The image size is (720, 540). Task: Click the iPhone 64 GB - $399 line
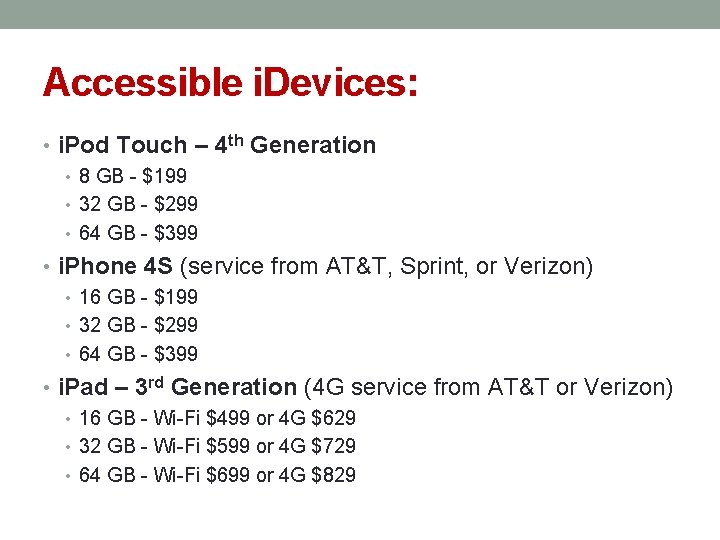138,354
